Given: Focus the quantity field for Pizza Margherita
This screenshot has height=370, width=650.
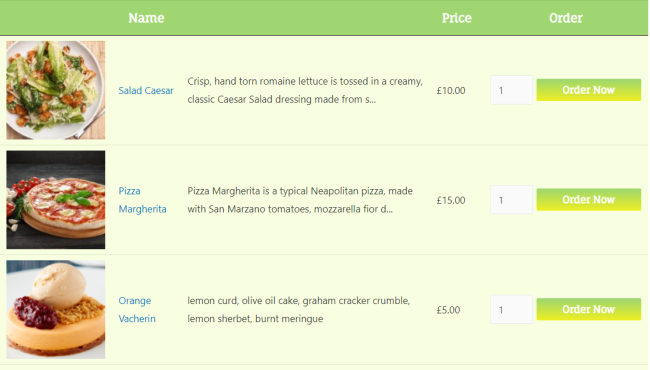Looking at the screenshot, I should click(512, 200).
